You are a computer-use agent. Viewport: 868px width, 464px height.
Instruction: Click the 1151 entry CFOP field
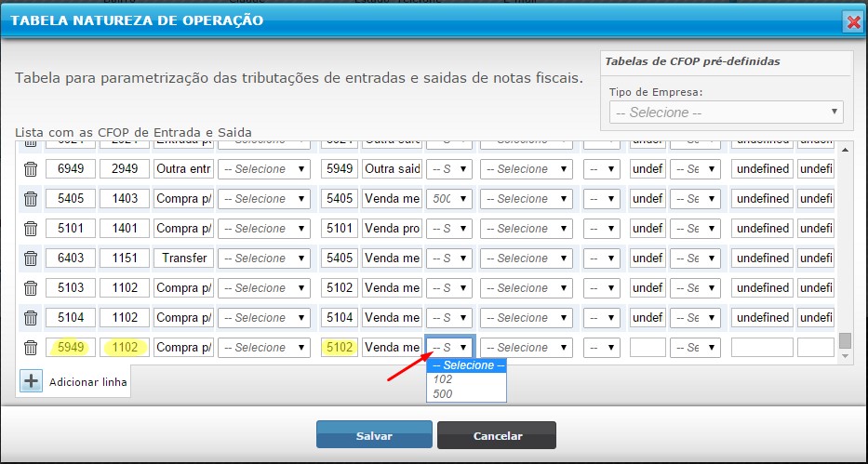(125, 259)
